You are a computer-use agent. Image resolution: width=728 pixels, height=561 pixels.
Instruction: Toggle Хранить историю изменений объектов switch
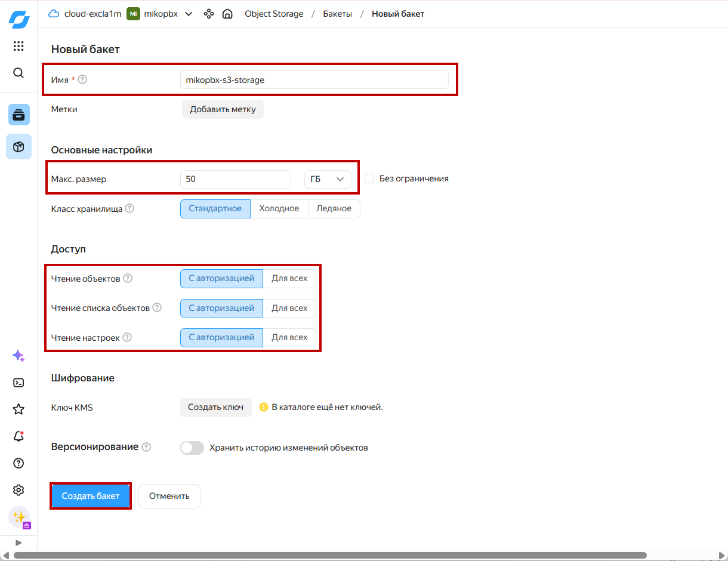tap(192, 448)
